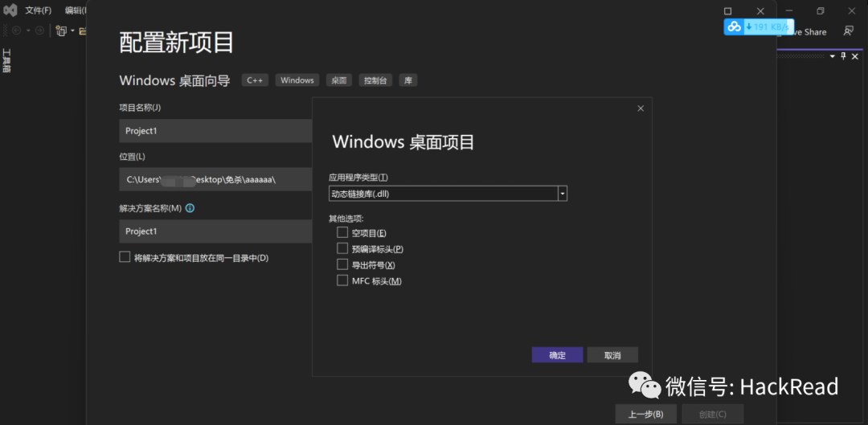Viewport: 868px width, 425px height.
Task: Click the Visual Studio logo icon
Action: click(10, 10)
